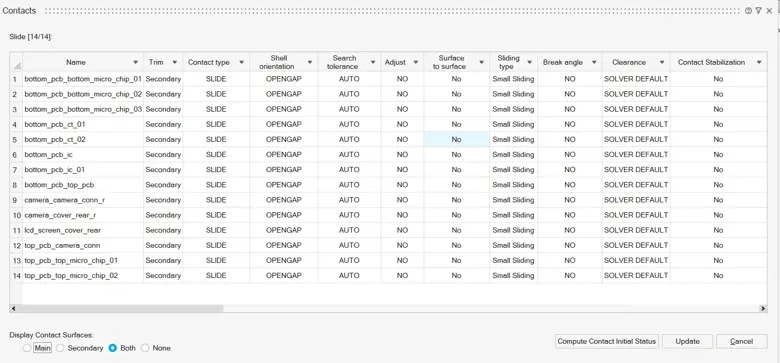This screenshot has height=363, width=780.
Task: Select bottom_pcb_bottom_micro_chip_03 name cell
Action: (83, 109)
